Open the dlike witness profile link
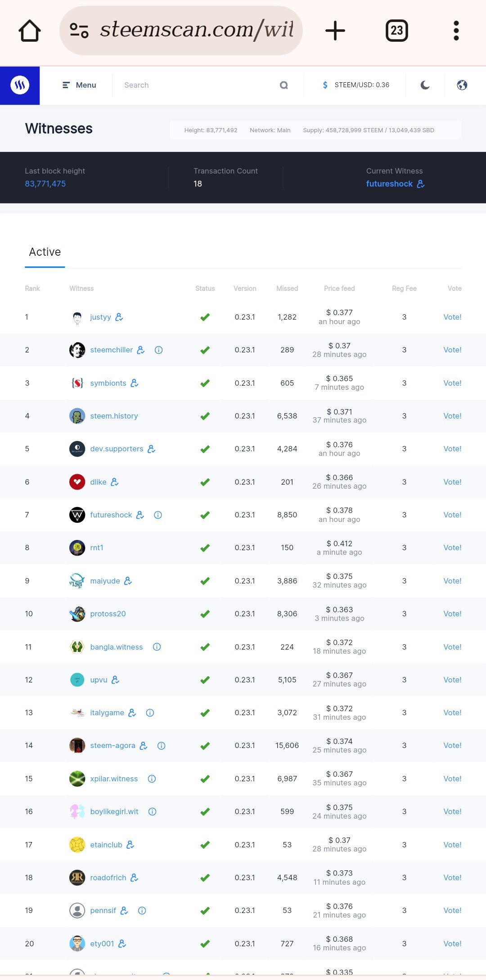This screenshot has width=486, height=980. 98,482
